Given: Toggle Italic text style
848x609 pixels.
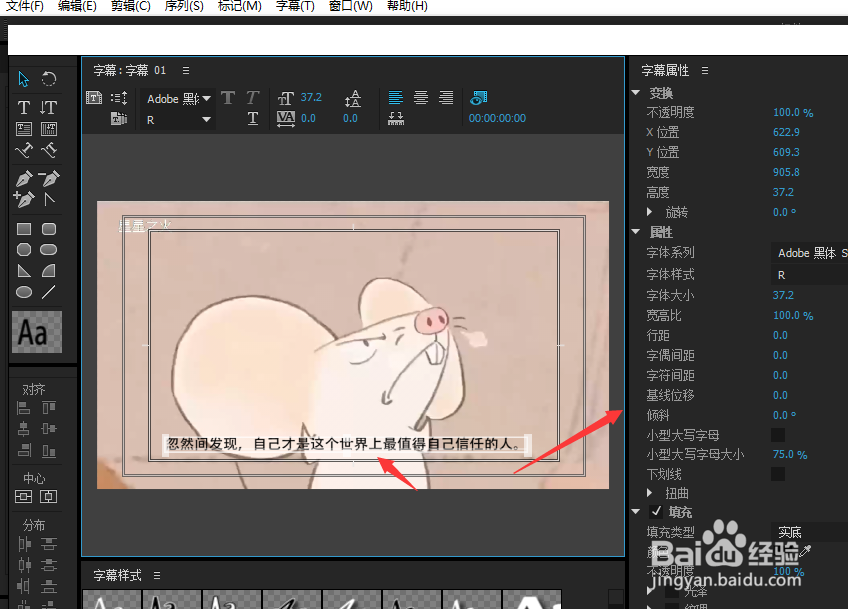Looking at the screenshot, I should click(x=253, y=98).
